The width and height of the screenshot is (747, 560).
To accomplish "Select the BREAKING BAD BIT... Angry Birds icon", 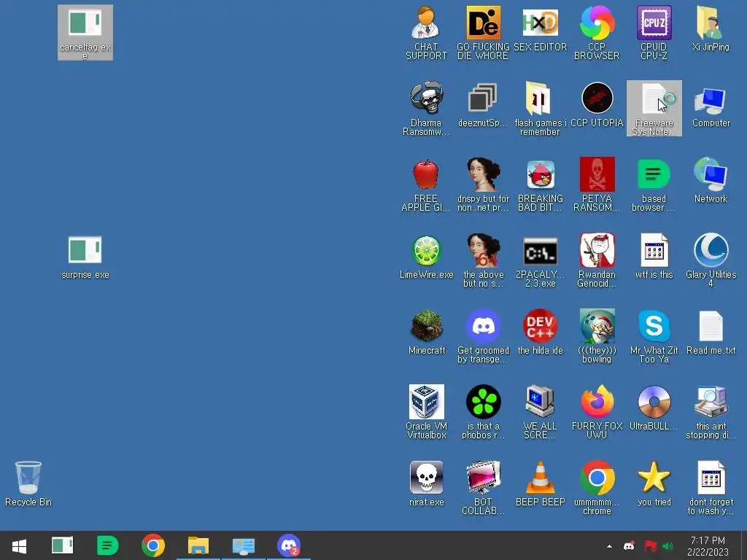I will [x=540, y=184].
